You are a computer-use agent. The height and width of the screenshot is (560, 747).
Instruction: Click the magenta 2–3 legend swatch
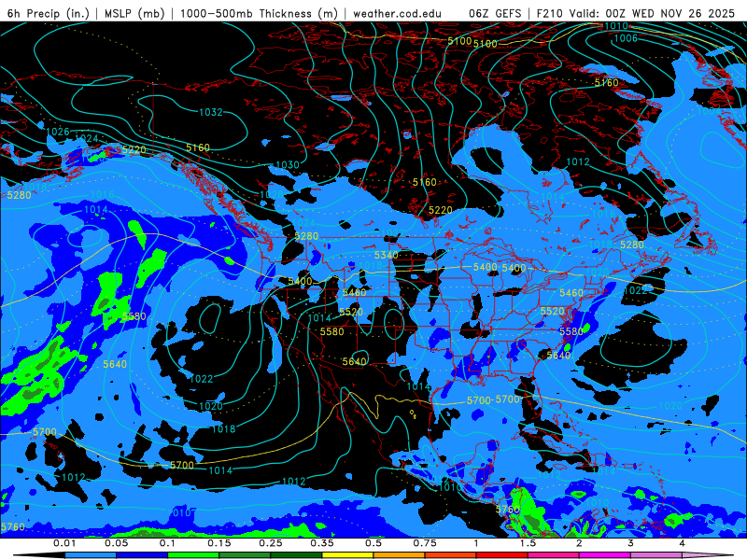(605, 555)
